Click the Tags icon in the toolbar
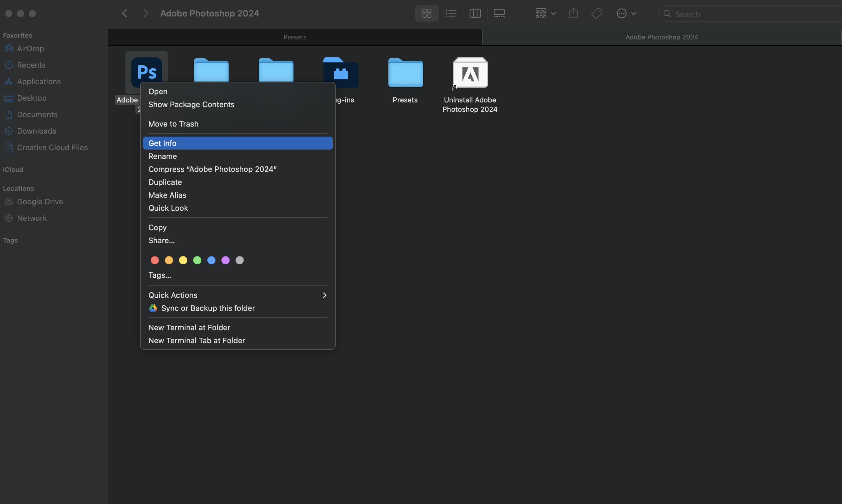 pyautogui.click(x=596, y=13)
